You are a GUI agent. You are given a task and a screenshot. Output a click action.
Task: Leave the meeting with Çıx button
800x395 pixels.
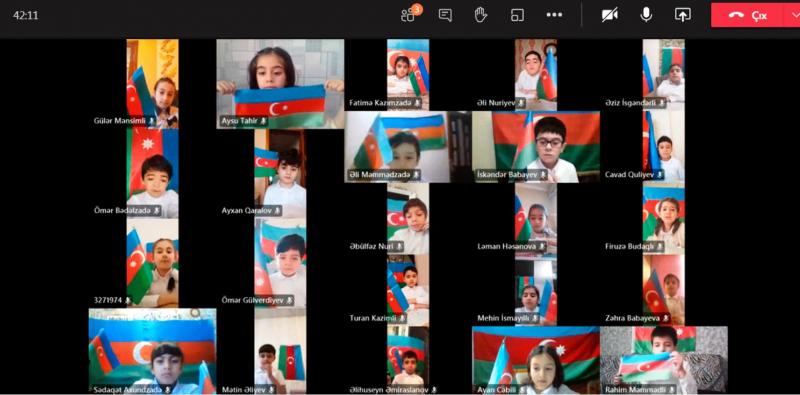point(747,15)
